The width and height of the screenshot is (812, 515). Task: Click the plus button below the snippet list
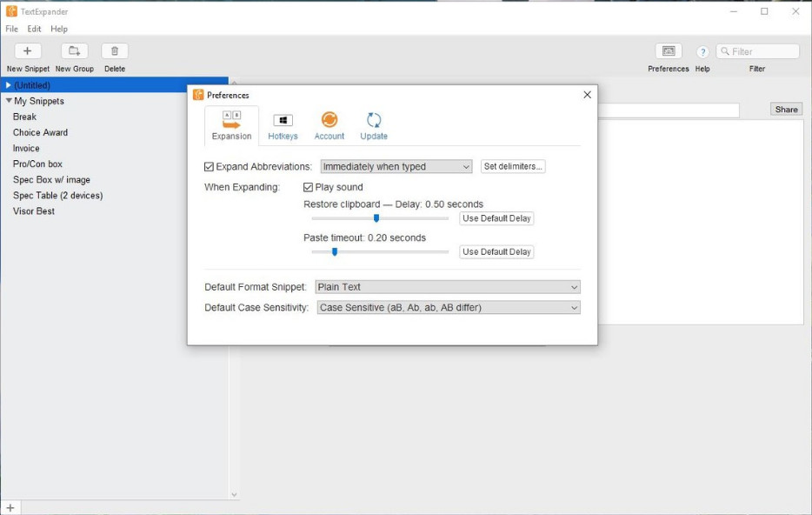click(10, 508)
